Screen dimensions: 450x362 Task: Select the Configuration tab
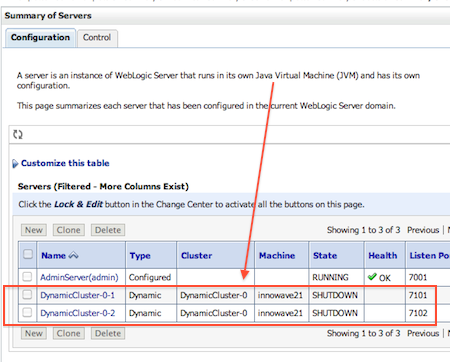40,37
